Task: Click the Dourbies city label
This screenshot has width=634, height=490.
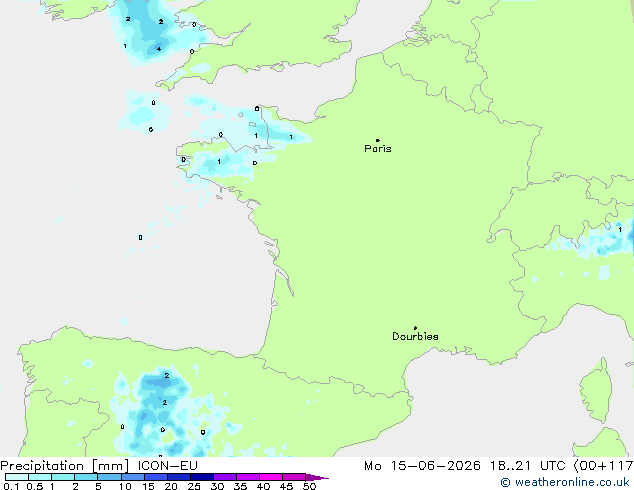Action: coord(415,336)
